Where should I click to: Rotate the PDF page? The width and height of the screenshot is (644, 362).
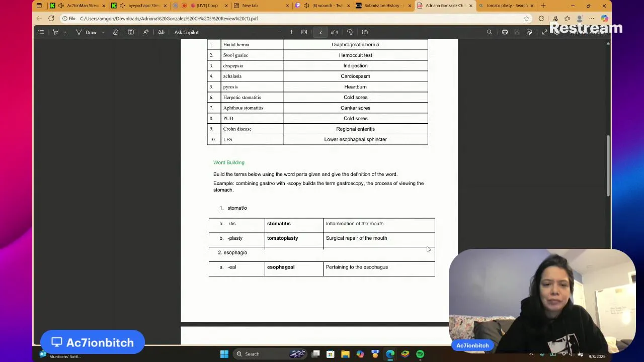click(x=350, y=32)
